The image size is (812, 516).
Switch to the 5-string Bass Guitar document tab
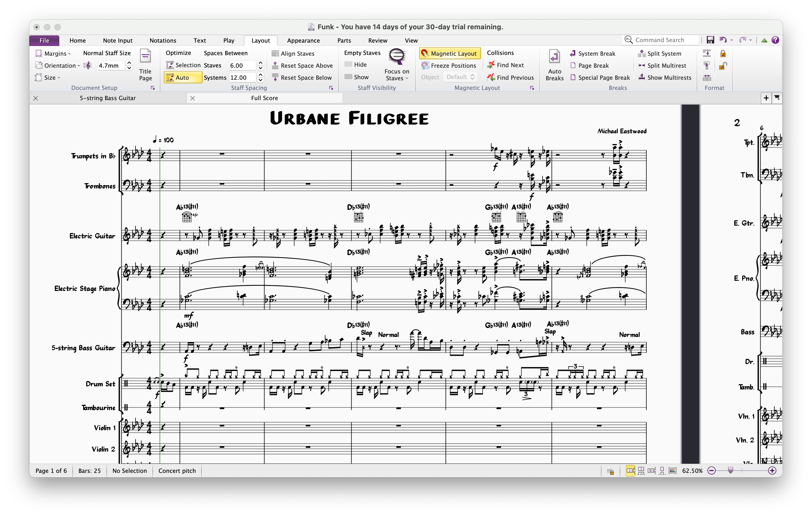tap(108, 98)
